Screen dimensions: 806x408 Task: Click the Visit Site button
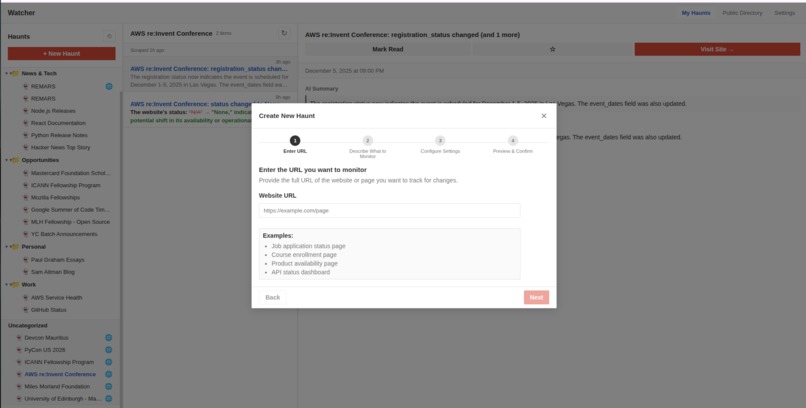[x=717, y=49]
